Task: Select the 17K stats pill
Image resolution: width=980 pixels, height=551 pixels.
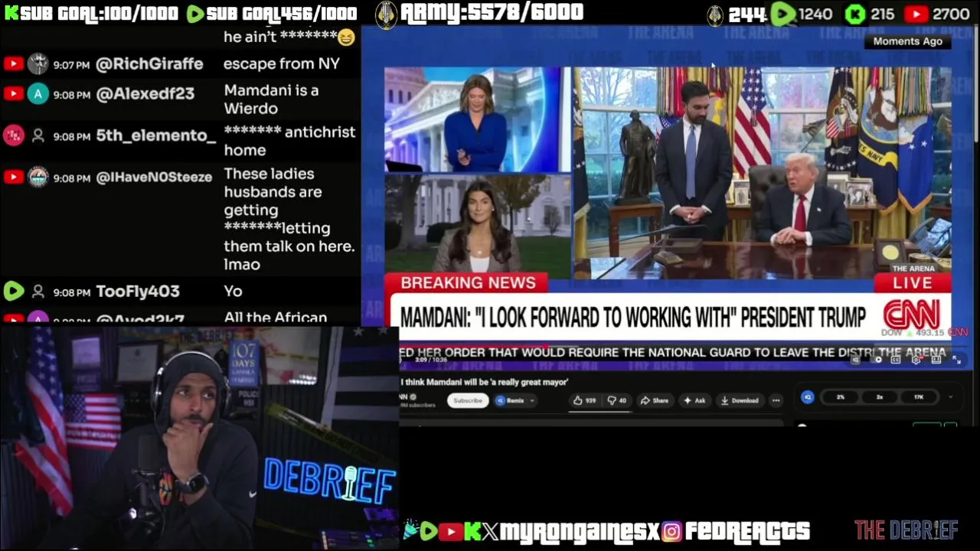Action: pyautogui.click(x=919, y=396)
